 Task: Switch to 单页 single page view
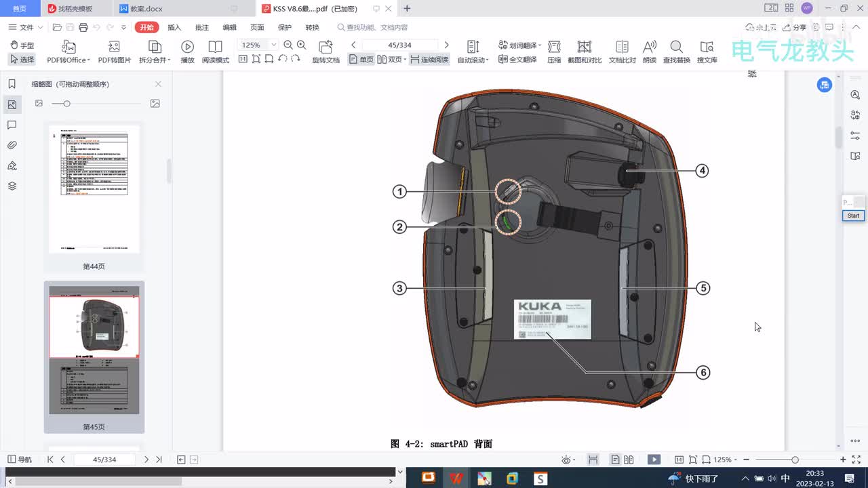pyautogui.click(x=361, y=60)
